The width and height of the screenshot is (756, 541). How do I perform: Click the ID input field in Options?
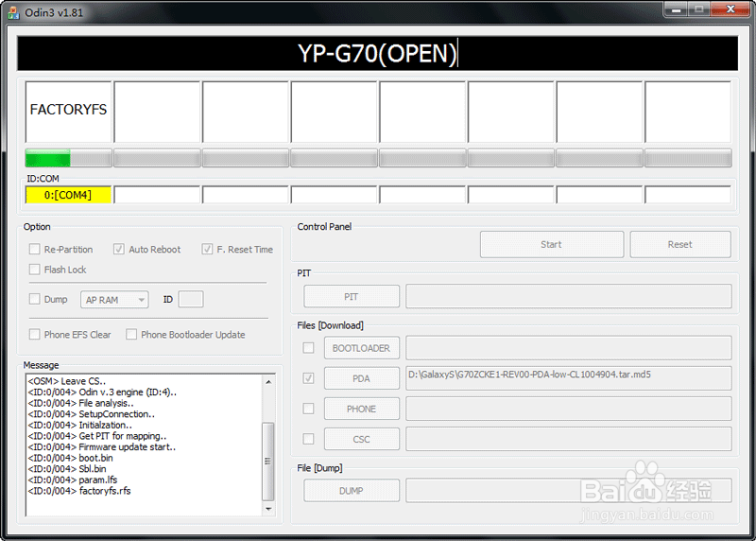pos(191,299)
